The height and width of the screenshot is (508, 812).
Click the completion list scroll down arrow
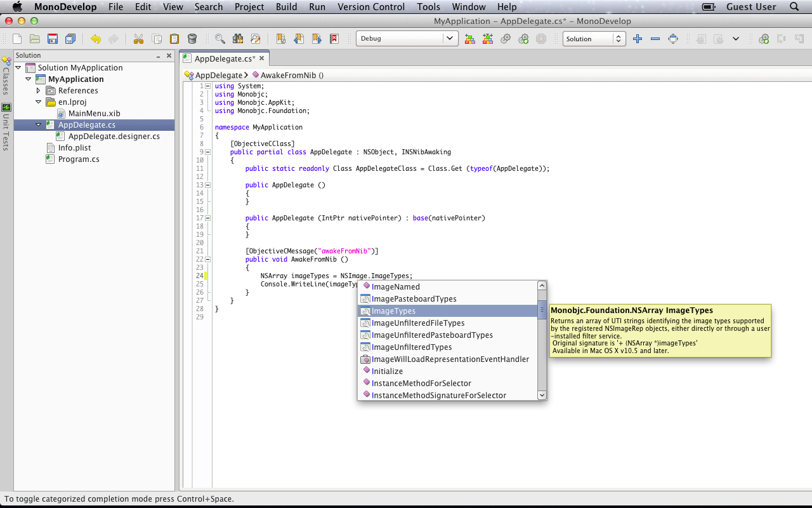(x=542, y=395)
